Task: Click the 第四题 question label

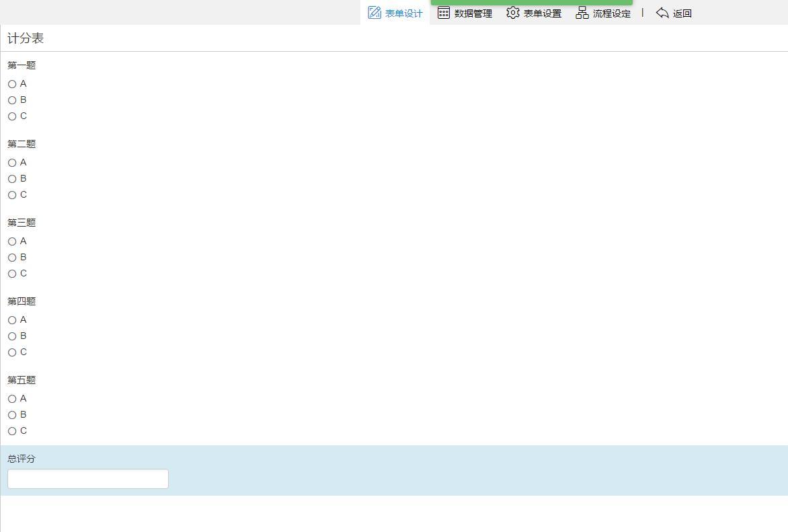Action: 22,301
